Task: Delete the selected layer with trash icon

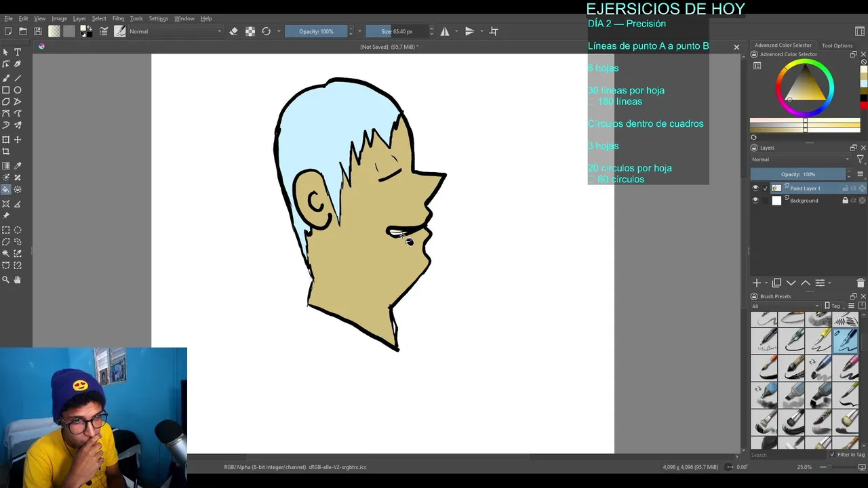Action: point(861,283)
